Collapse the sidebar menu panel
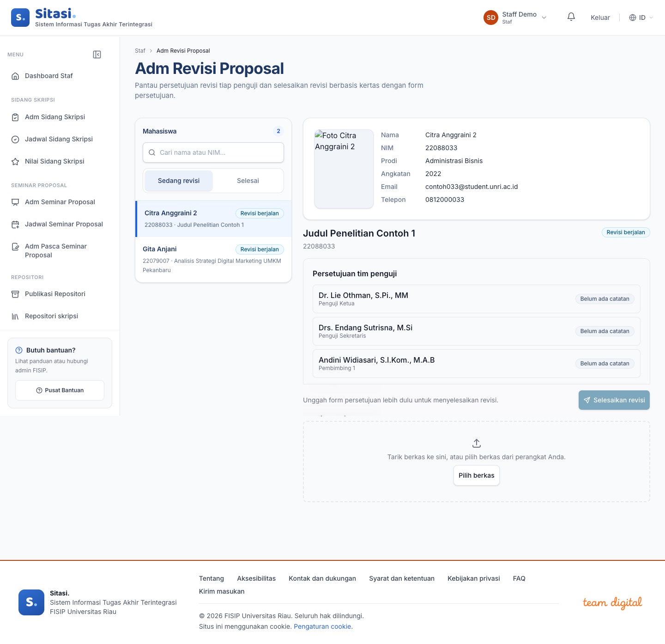This screenshot has width=665, height=644. 97,55
